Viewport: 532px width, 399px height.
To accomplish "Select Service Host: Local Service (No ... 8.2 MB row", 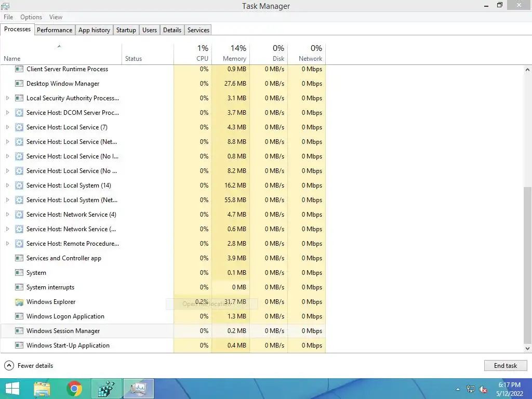I will pos(163,170).
